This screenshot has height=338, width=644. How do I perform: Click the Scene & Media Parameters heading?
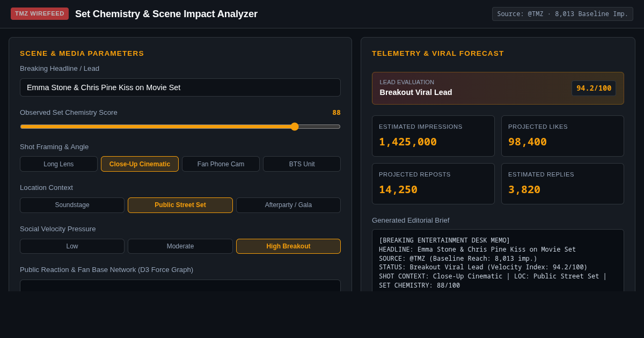tap(82, 54)
